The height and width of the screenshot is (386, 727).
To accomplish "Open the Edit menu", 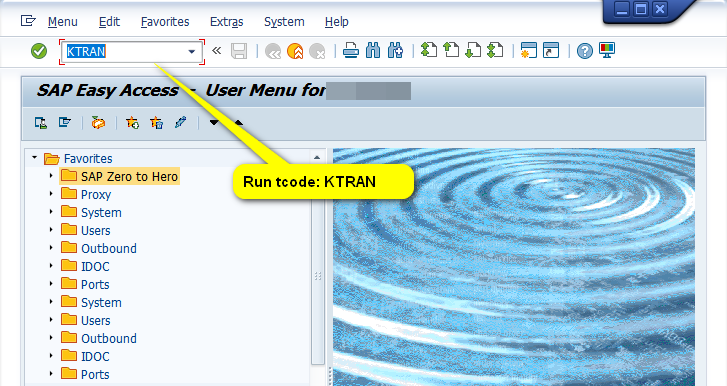I will 109,22.
